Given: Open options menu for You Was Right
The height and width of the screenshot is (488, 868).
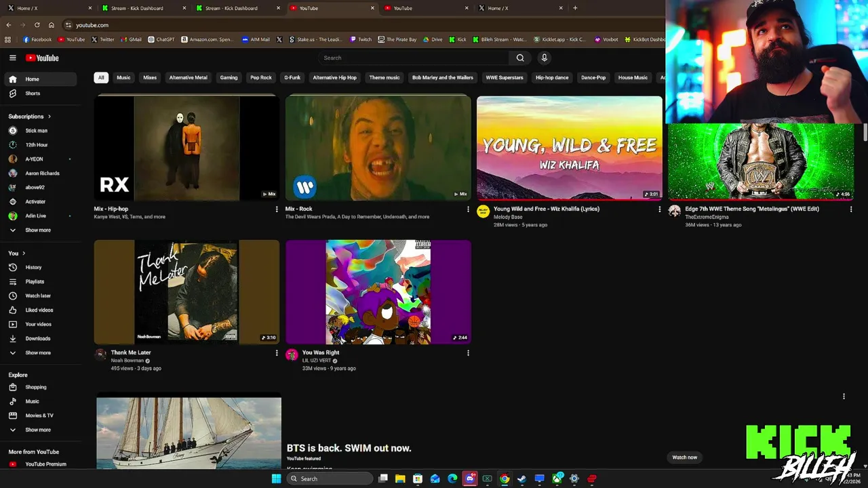Looking at the screenshot, I should coord(467,353).
